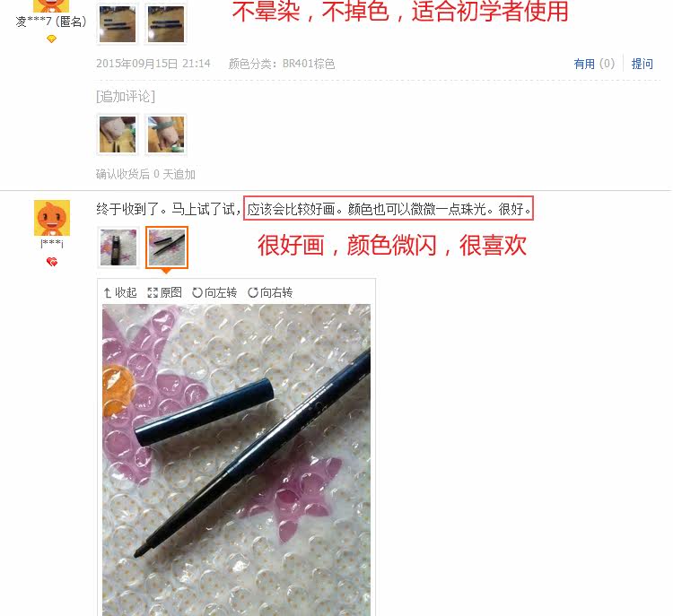This screenshot has height=616, width=673.
Task: Mark review as 有用
Action: click(x=594, y=64)
